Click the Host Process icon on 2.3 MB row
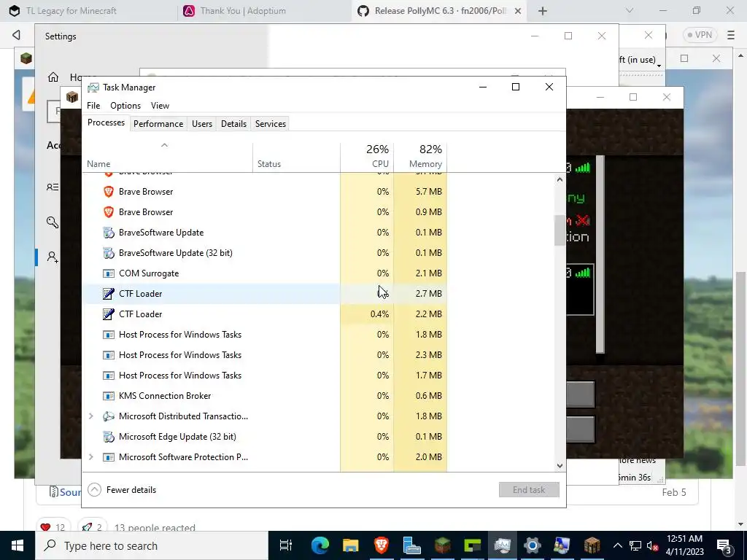747x560 pixels. pyautogui.click(x=109, y=355)
